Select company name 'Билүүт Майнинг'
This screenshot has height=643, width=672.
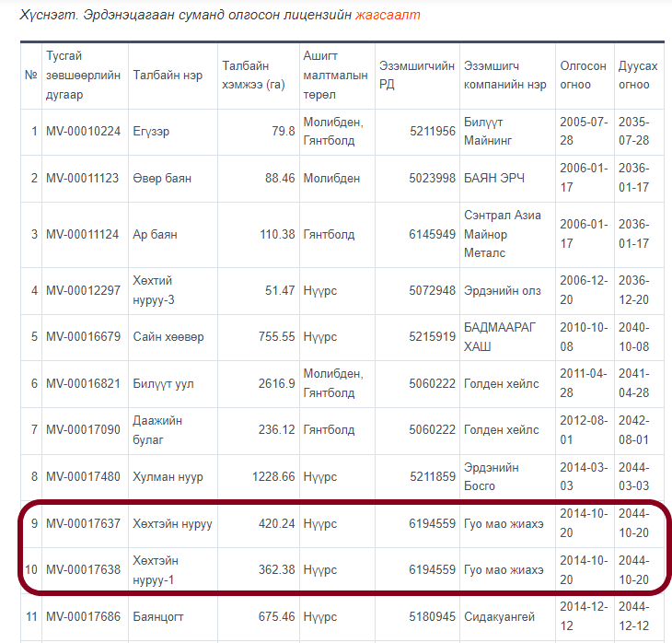488,131
